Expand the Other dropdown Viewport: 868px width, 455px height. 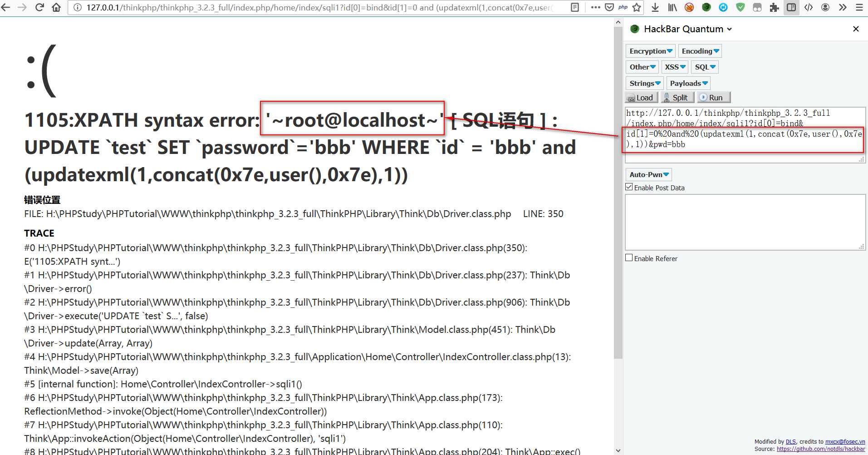tap(642, 67)
